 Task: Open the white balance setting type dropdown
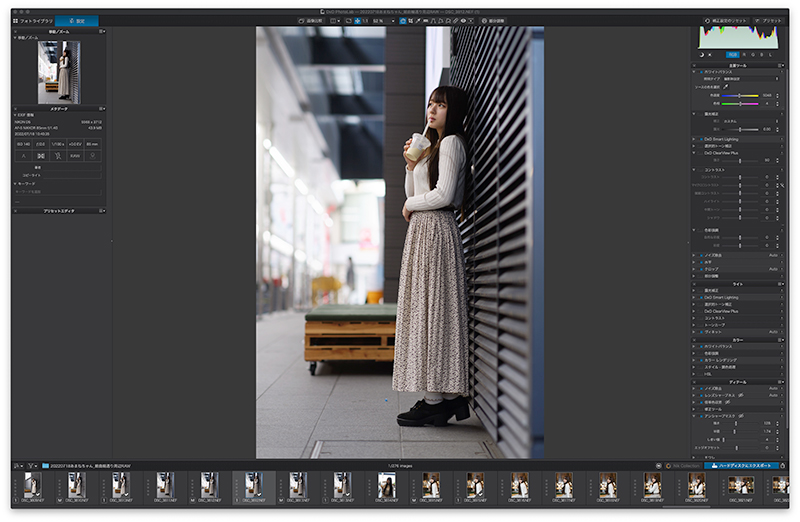click(x=751, y=79)
